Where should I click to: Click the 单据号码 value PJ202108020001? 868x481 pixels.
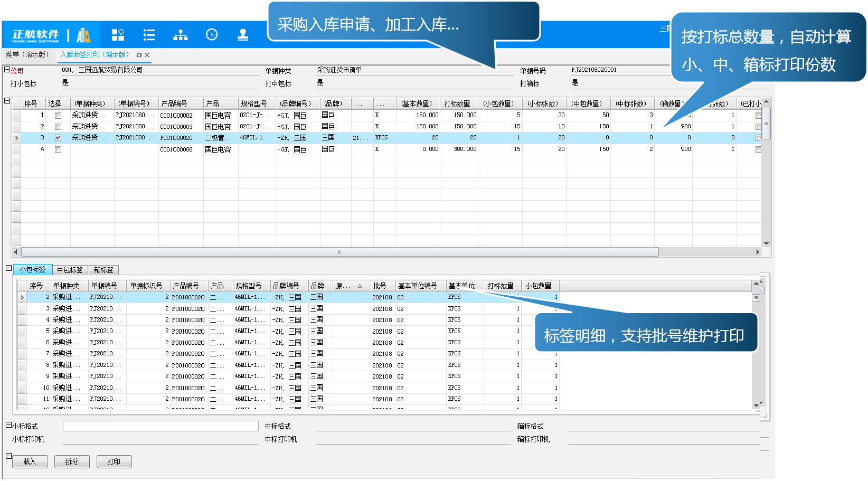click(594, 70)
